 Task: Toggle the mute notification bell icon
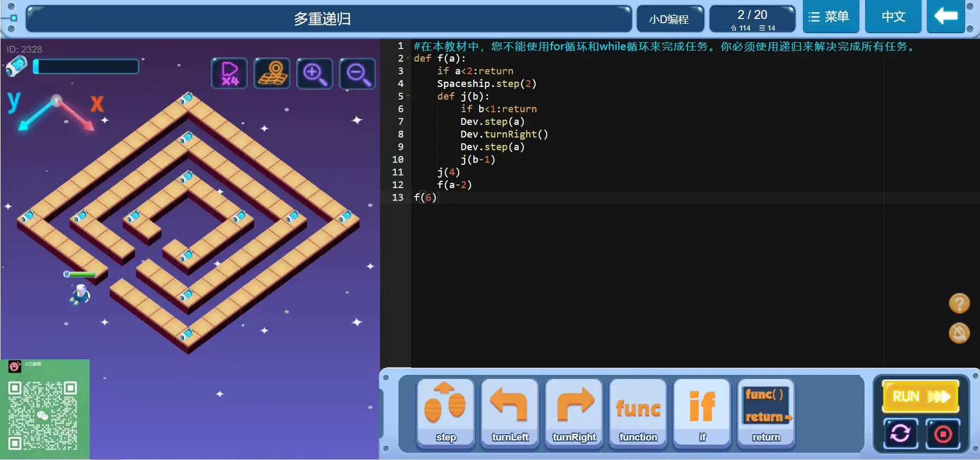959,333
